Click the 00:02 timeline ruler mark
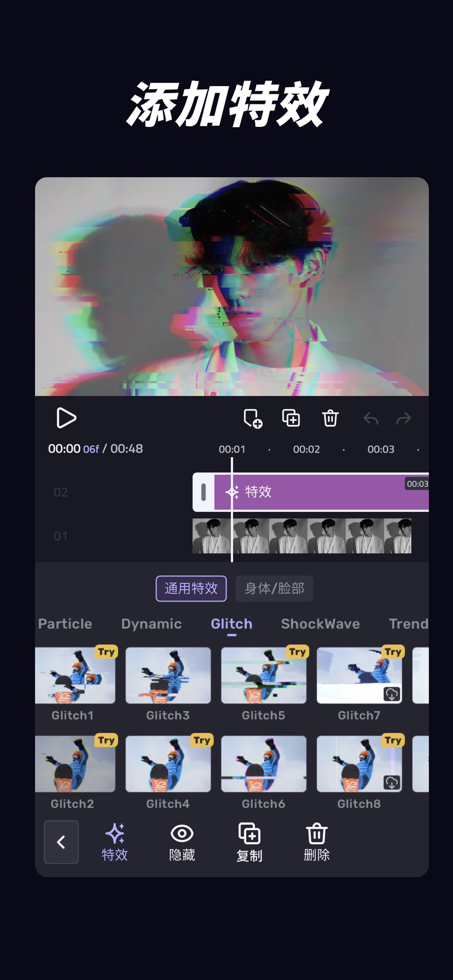This screenshot has height=980, width=453. (306, 449)
